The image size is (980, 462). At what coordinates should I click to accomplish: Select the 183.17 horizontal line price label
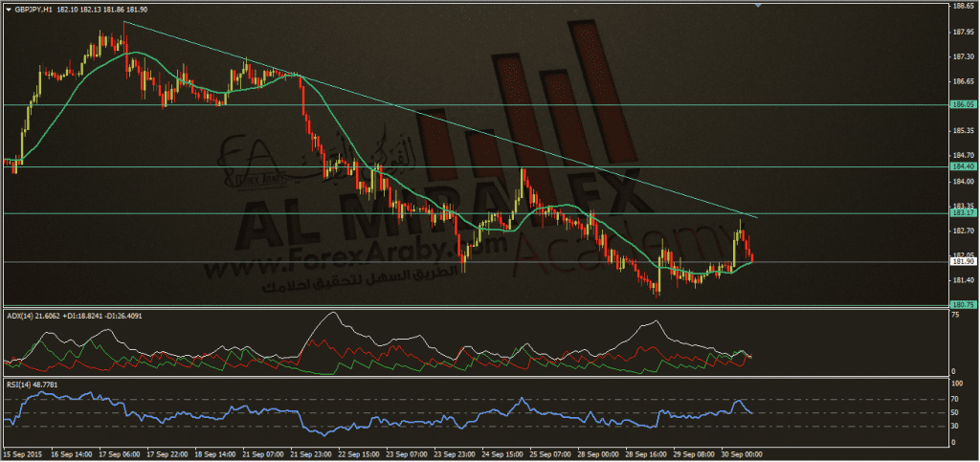[963, 213]
